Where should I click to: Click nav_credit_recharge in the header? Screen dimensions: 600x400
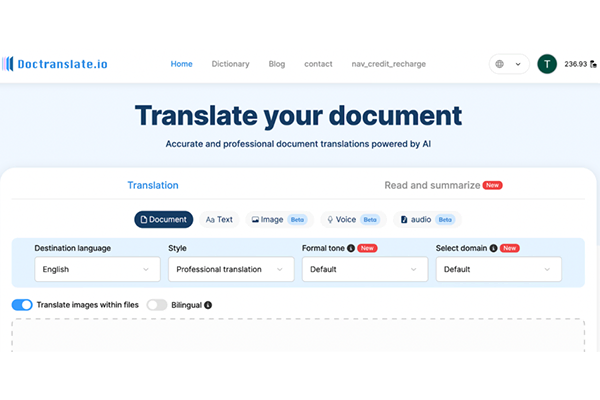[388, 64]
